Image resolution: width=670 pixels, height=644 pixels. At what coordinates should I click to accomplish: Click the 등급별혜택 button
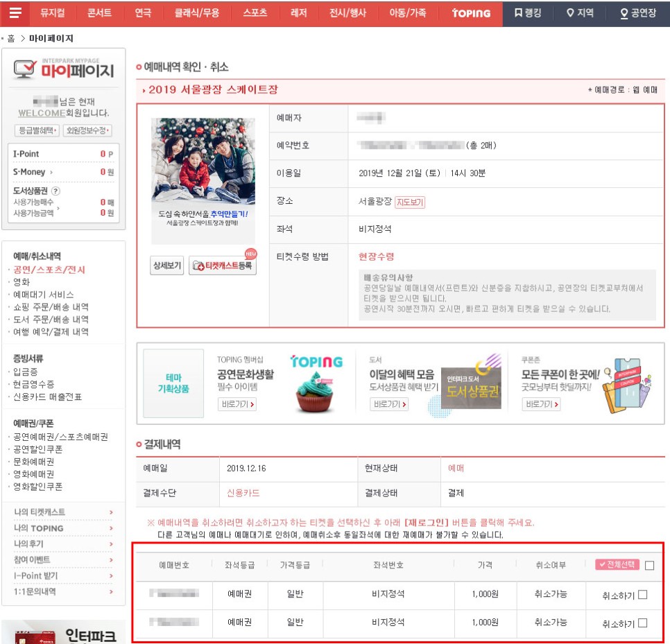(37, 130)
